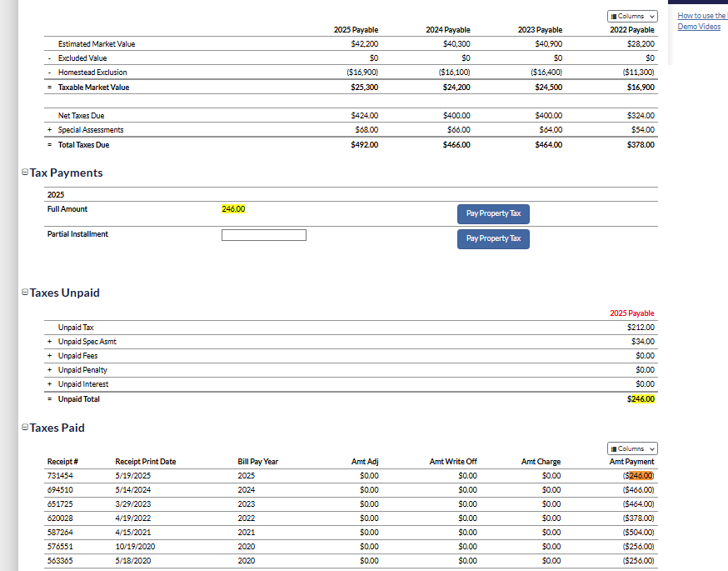Select receipt number 694510

61,490
